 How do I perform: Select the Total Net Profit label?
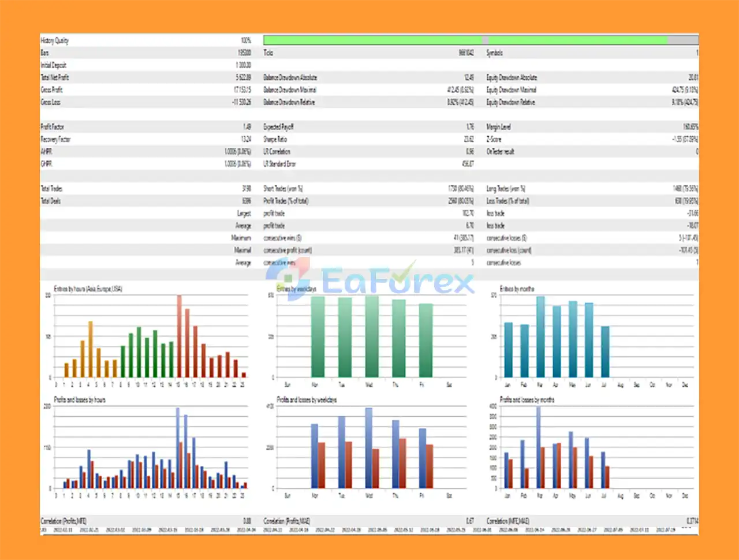[55, 77]
